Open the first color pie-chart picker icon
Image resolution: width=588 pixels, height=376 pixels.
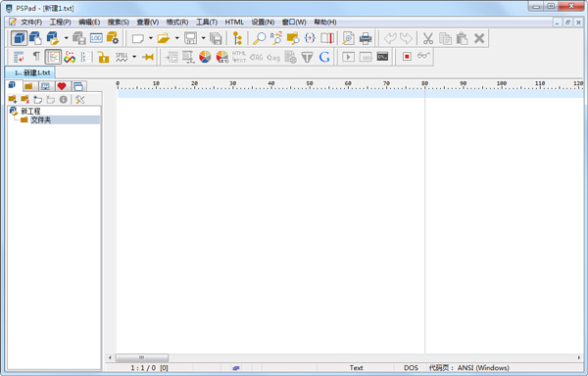point(205,57)
